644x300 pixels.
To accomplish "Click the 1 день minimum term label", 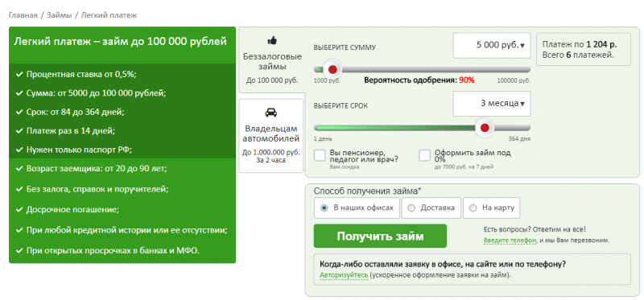I will click(x=324, y=138).
